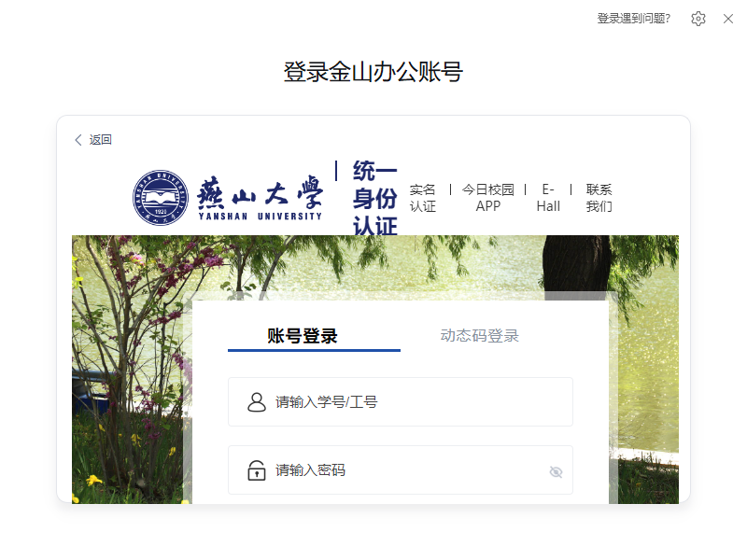Open the 联系我们 link

click(599, 198)
